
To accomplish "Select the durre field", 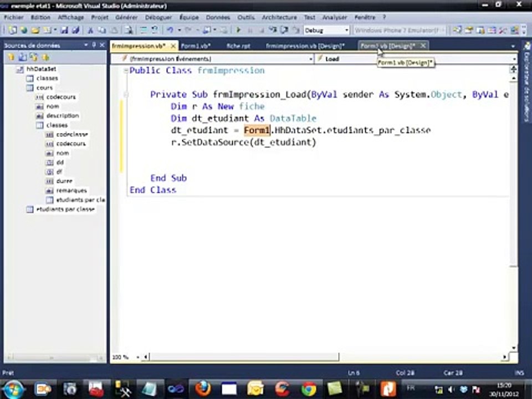I will (x=64, y=181).
